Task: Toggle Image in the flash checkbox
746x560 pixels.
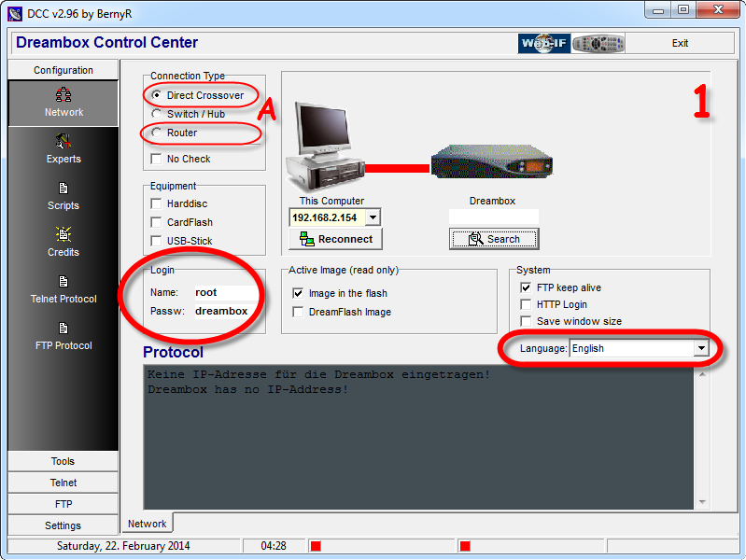Action: coord(298,293)
